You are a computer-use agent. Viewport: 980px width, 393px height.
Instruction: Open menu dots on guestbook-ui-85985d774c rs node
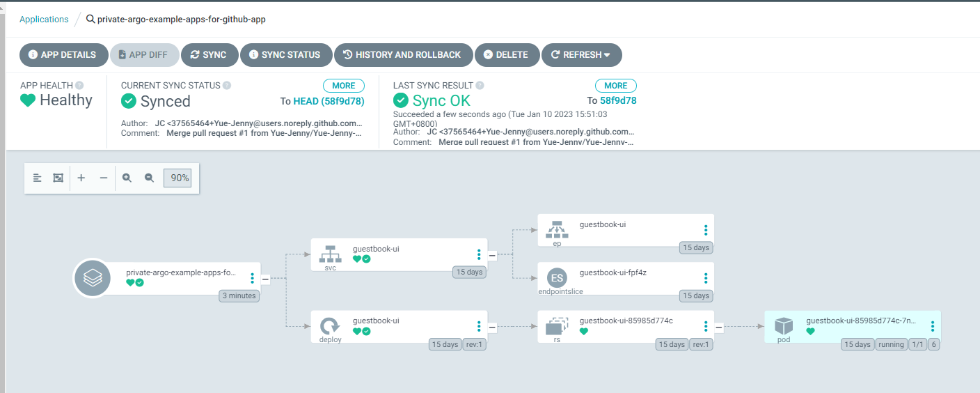706,327
